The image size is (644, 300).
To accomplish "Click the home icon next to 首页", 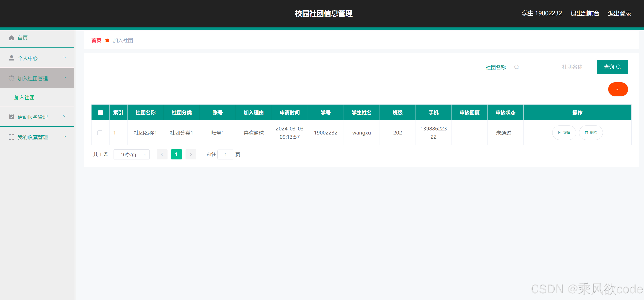I will coord(11,38).
